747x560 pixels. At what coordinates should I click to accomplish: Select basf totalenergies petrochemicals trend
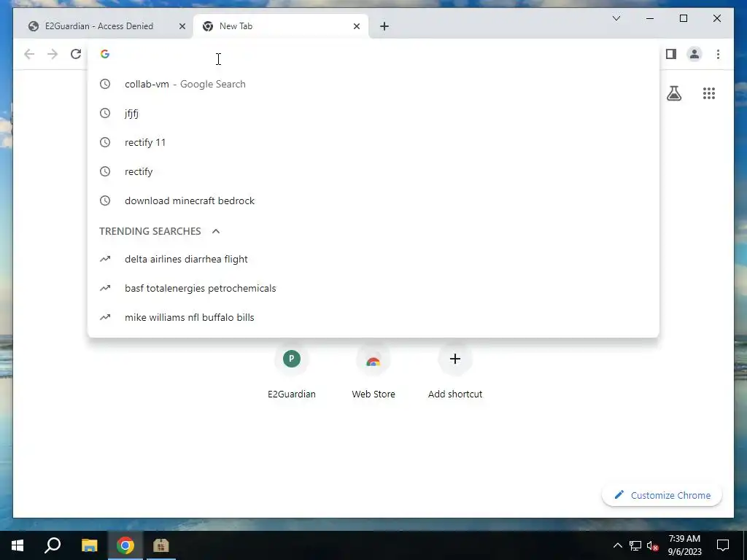click(x=373, y=288)
